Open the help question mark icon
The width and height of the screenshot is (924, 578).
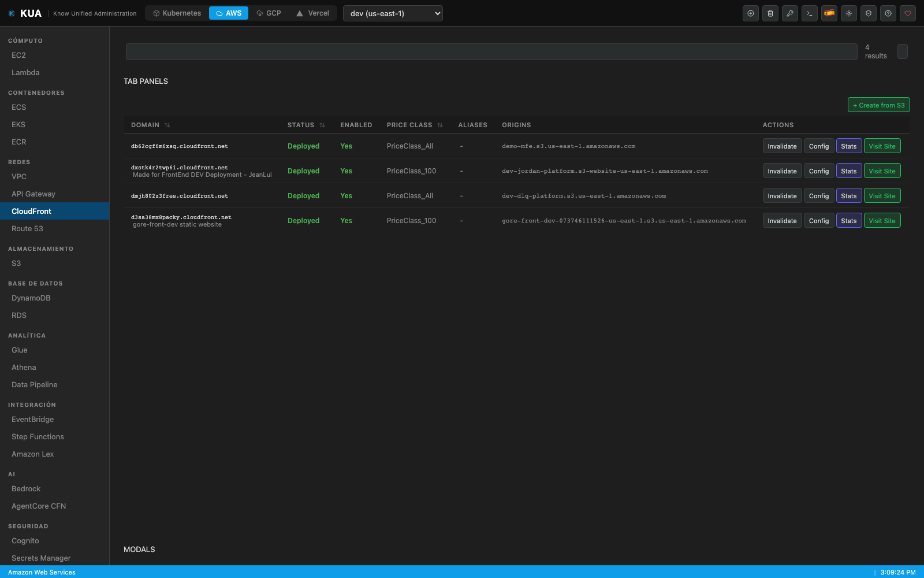click(888, 13)
